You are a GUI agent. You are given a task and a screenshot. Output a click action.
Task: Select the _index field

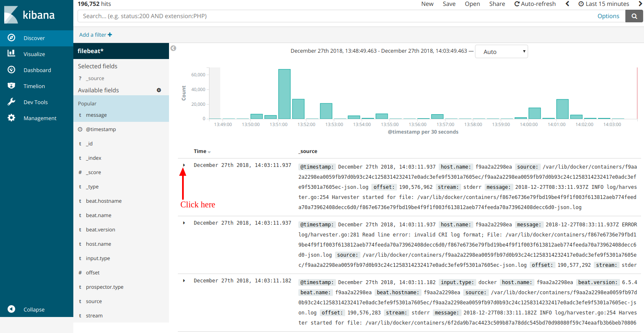coord(94,158)
